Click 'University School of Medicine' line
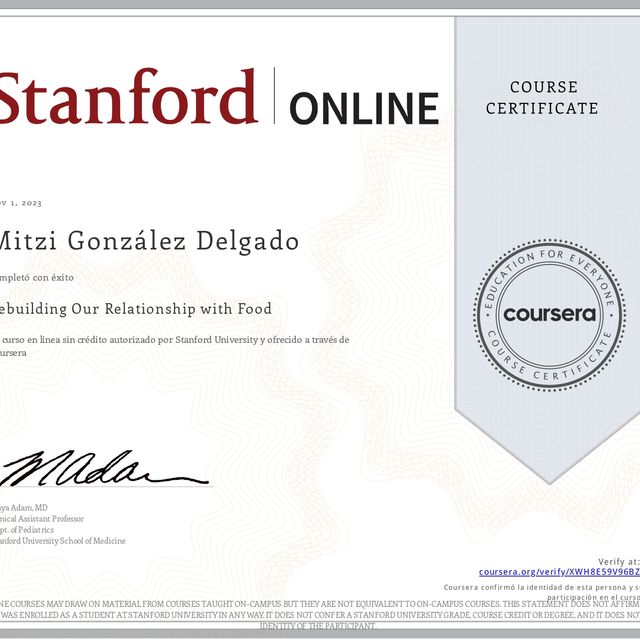The image size is (640, 640). coord(74,541)
